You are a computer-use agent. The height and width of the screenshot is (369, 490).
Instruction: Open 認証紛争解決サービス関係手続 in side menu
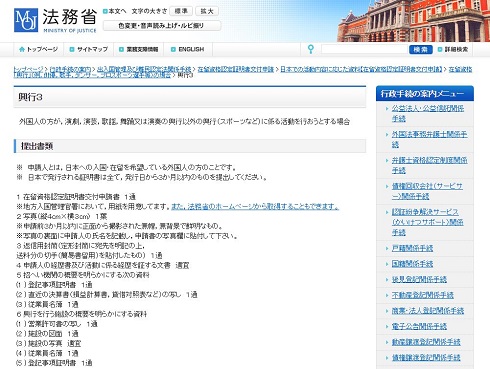pyautogui.click(x=428, y=222)
